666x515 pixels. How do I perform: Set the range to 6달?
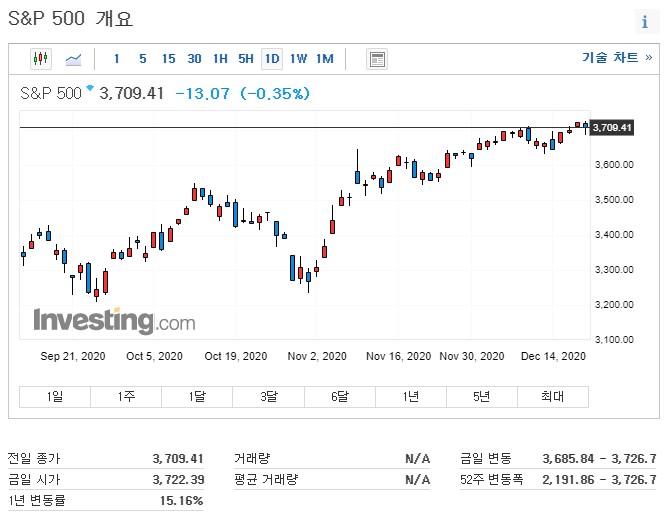point(340,396)
